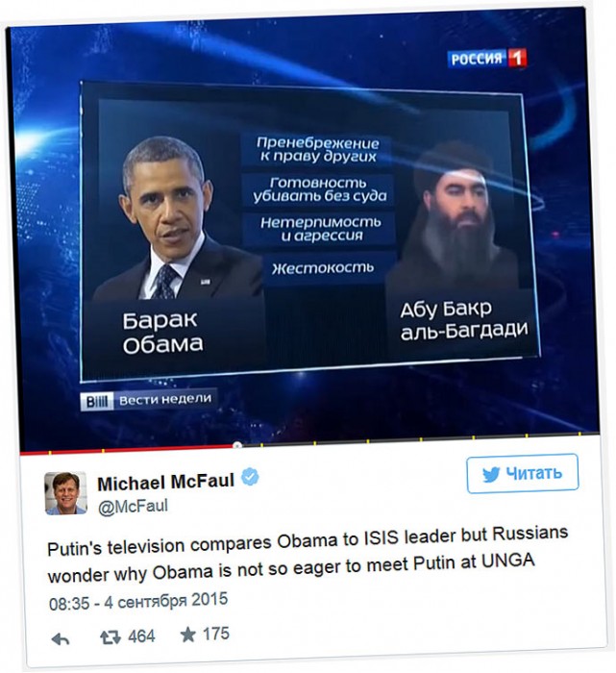Open the @McFaul handle link
616x673 pixels.
coord(133,507)
